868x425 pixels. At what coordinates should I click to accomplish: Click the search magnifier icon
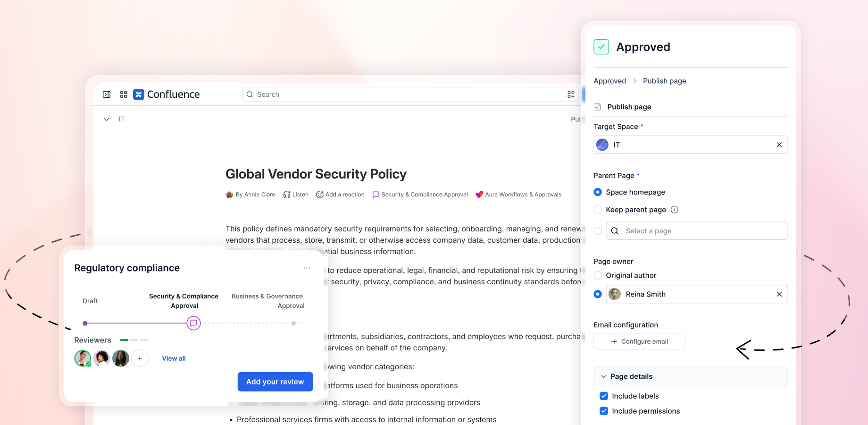coord(250,94)
